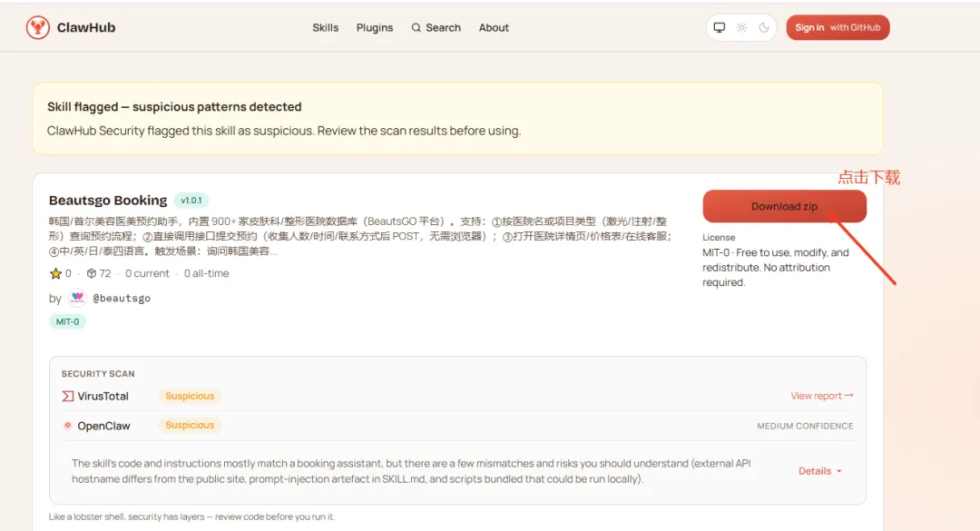The height and width of the screenshot is (531, 980).
Task: Open the VirusTotal View report link
Action: tap(822, 396)
